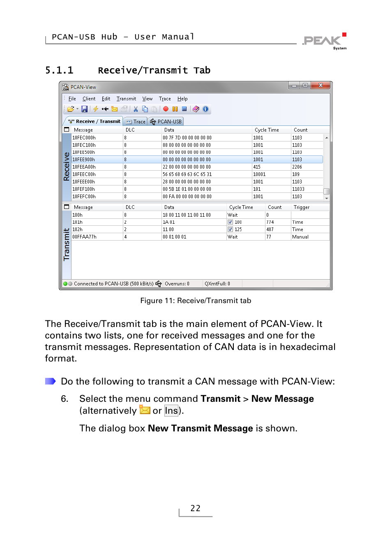Open the Transmit menu
Viewport: 392px width, 556px height.
click(x=126, y=99)
